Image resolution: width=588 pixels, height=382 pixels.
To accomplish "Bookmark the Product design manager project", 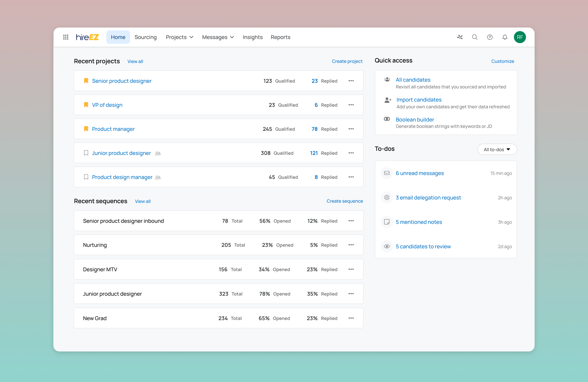I will [86, 177].
